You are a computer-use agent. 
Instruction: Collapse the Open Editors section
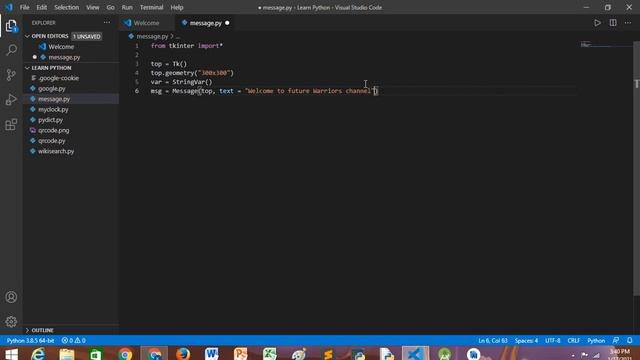[27, 36]
